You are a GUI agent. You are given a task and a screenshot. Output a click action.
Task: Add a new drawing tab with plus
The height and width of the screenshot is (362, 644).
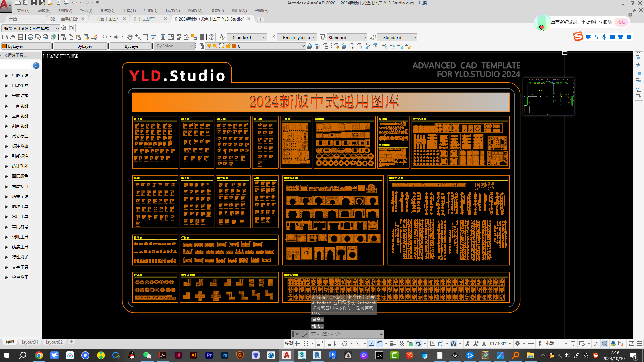(261, 19)
